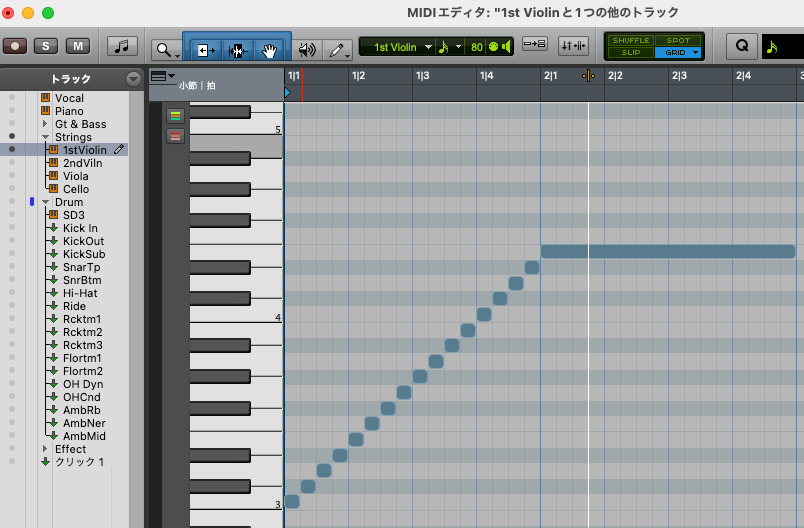Select the Piano track in list
804x528 pixels.
[69, 111]
